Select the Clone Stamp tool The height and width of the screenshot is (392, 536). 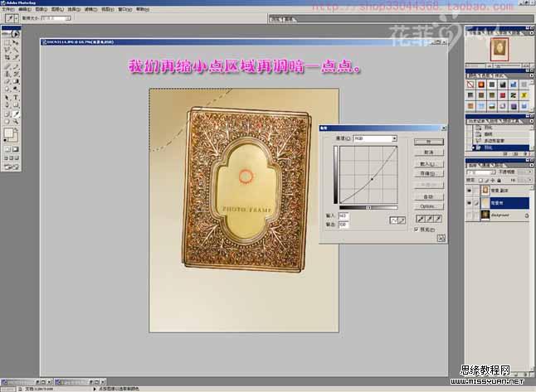click(x=7, y=74)
